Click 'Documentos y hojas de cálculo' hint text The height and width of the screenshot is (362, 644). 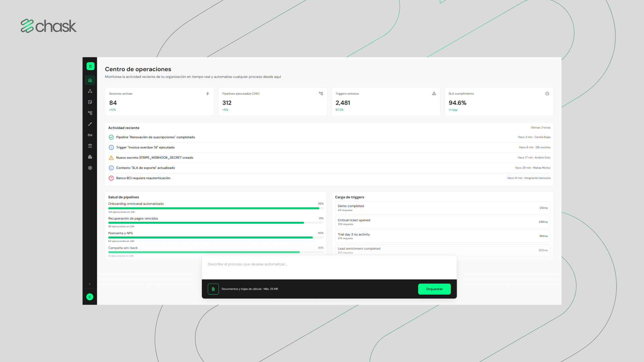point(250,289)
